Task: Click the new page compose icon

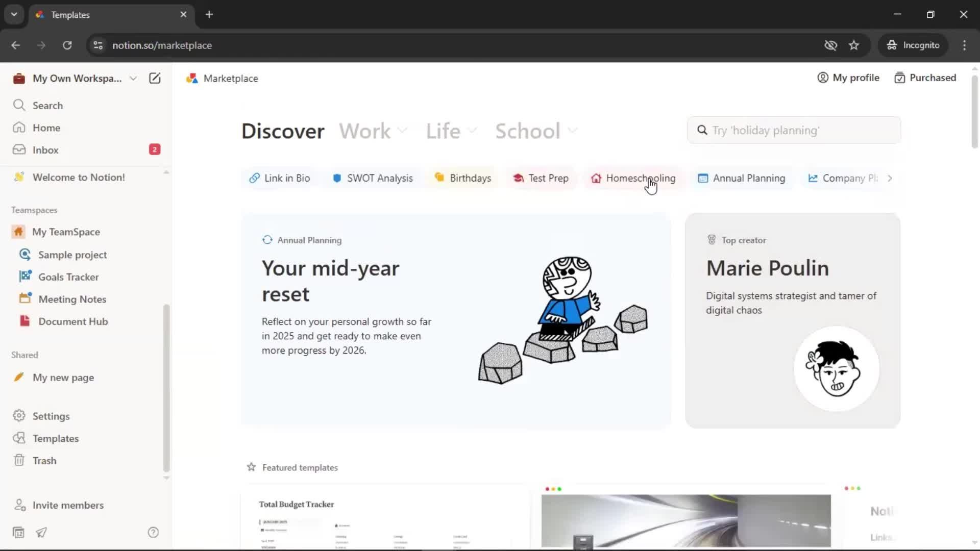Action: point(155,78)
